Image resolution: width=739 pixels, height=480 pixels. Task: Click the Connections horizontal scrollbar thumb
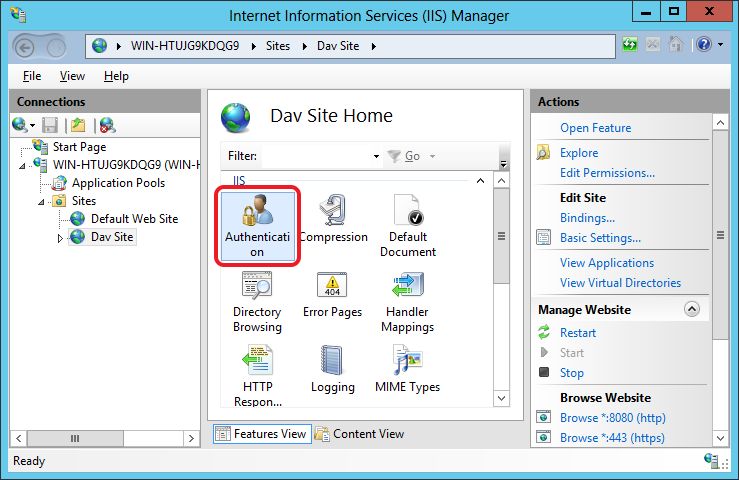coord(75,439)
